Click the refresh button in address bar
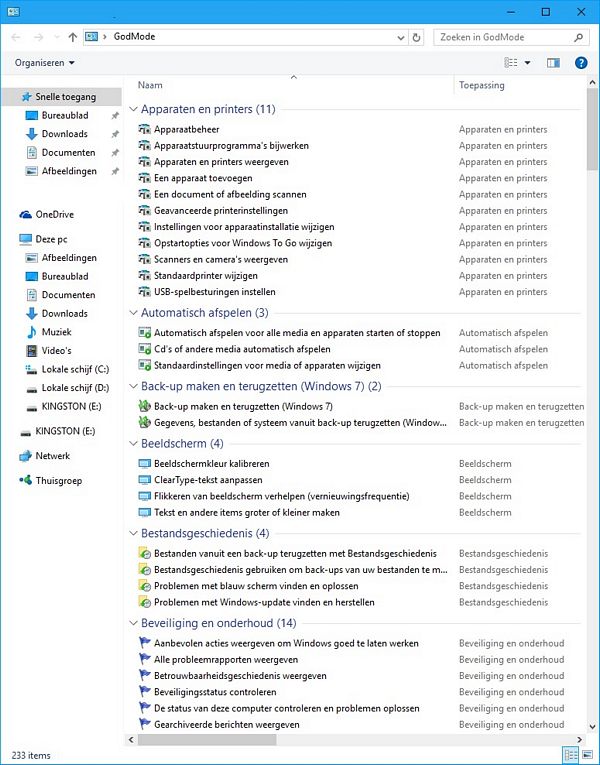 [x=416, y=37]
